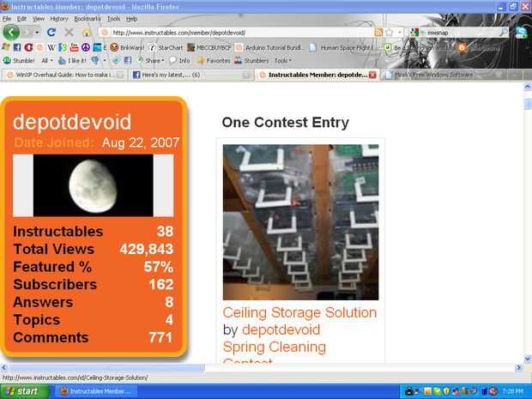Click the Skype icon in the toolbar

(x=522, y=33)
